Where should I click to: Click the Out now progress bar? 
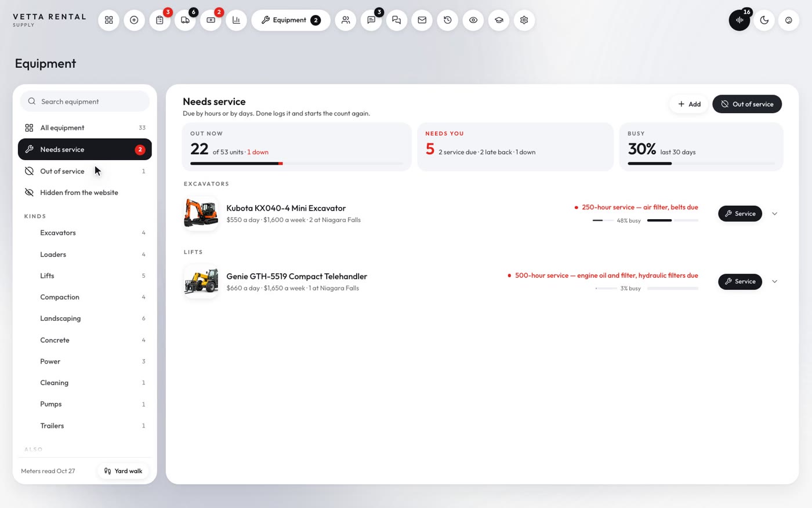coord(296,164)
